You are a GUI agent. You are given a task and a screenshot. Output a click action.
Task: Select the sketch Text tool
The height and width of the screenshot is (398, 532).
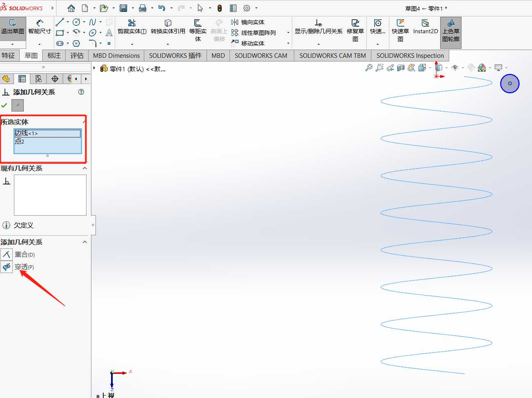[109, 33]
